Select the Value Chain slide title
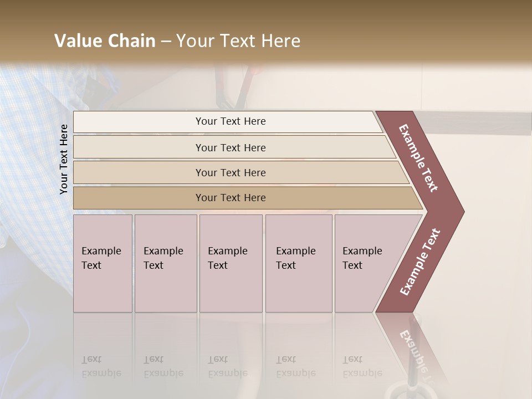Viewport: 532px width, 399px height. [x=177, y=40]
